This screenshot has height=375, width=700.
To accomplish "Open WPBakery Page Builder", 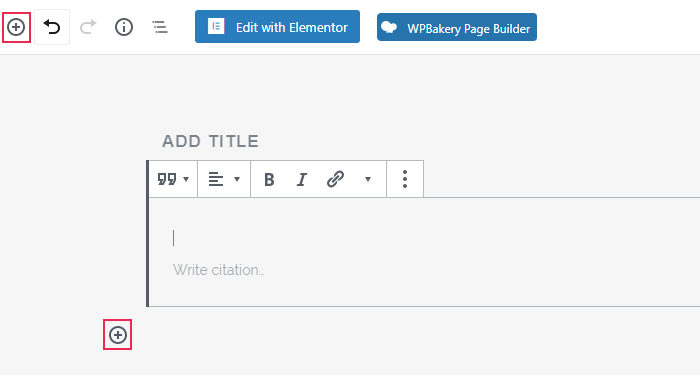I will [457, 27].
